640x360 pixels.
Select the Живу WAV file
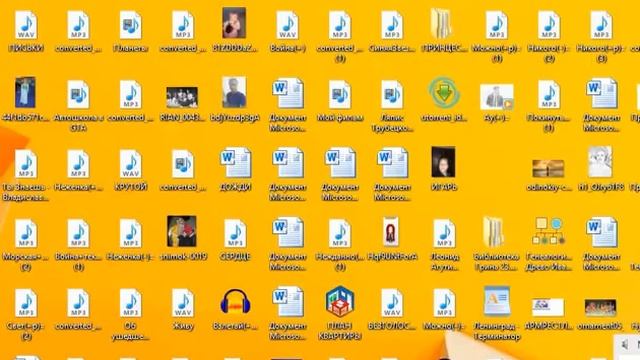(183, 303)
